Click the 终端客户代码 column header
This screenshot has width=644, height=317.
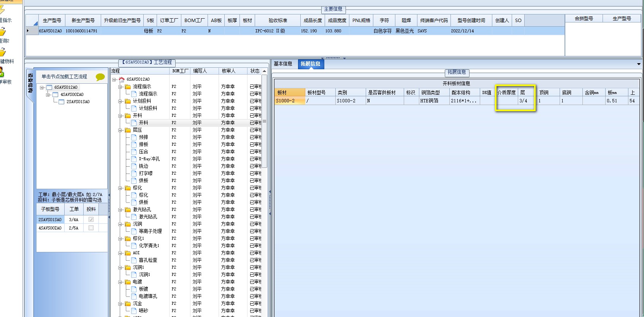434,21
